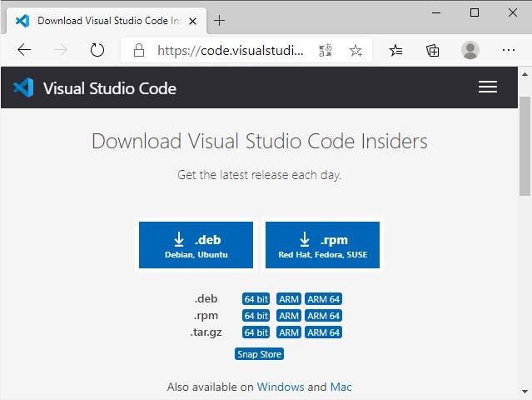Screen dimensions: 532x400
Task: Click the browser forward arrow
Action: 61,50
